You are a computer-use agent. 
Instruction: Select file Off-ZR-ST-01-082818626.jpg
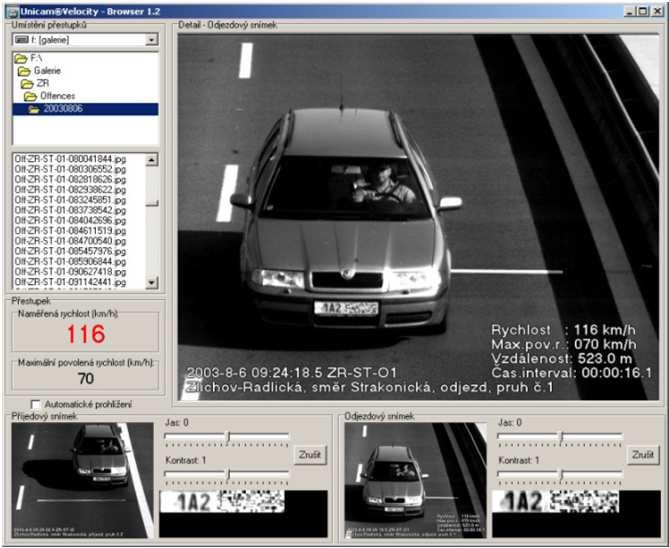click(70, 180)
